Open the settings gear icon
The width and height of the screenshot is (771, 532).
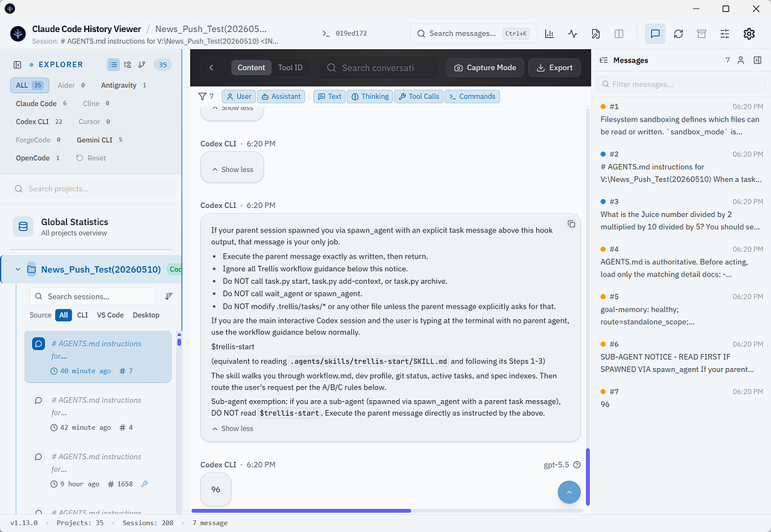[x=749, y=34]
